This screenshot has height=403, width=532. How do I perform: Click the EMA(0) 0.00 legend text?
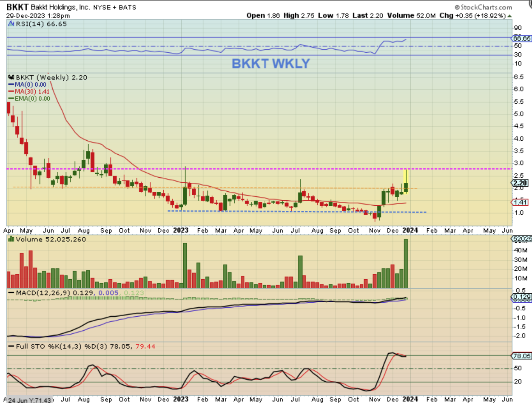coord(32,98)
